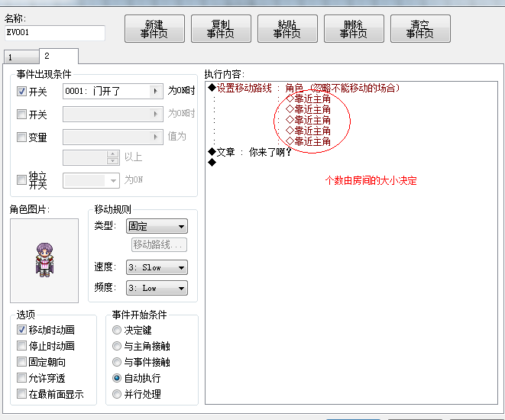Image resolution: width=505 pixels, height=420 pixels.
Task: Select the 文章: 你来了啊? command line
Action: tap(250, 152)
